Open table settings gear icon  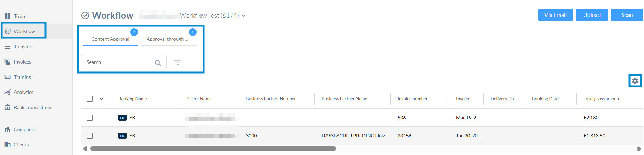click(x=635, y=81)
